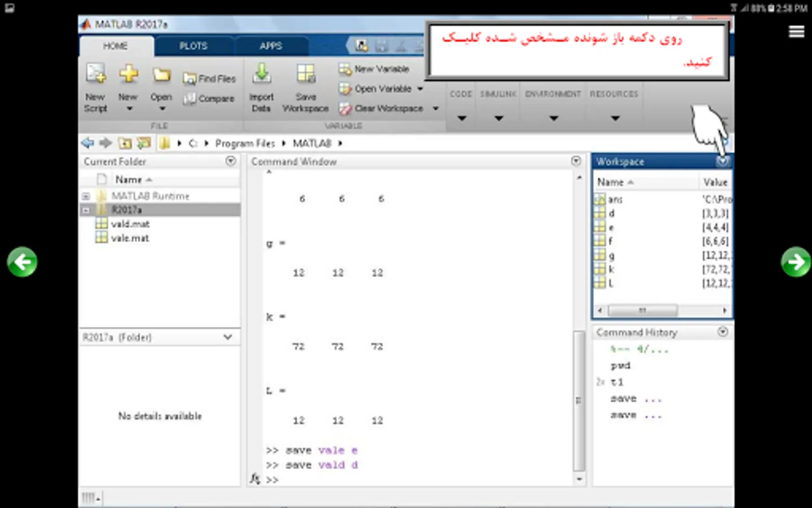Click the browse for folder icon
812x508 pixels.
pyautogui.click(x=144, y=143)
